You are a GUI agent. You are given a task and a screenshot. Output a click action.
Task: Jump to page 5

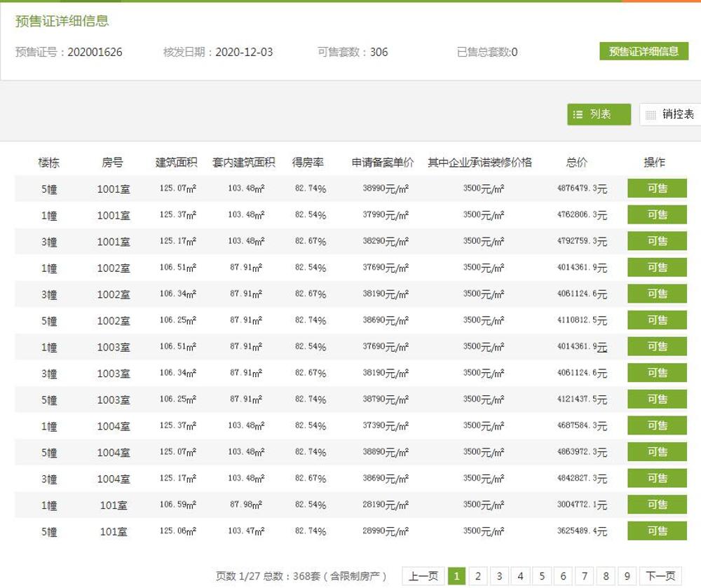click(542, 576)
